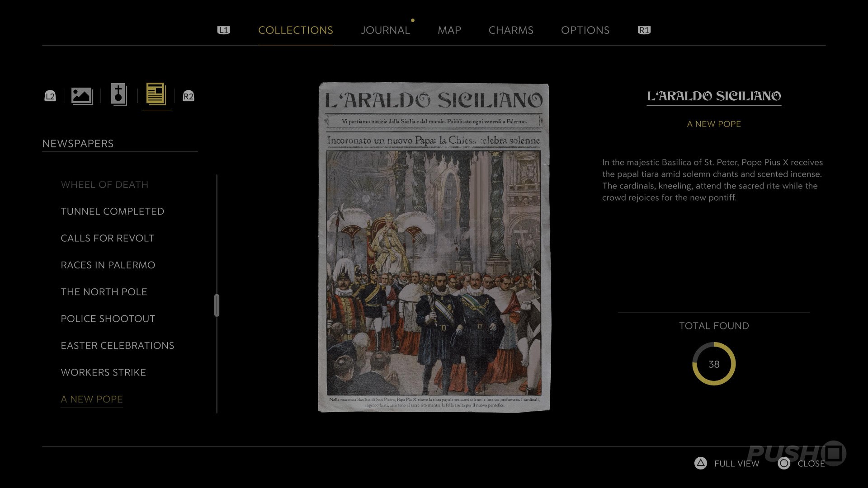Open the Map tab

[449, 30]
